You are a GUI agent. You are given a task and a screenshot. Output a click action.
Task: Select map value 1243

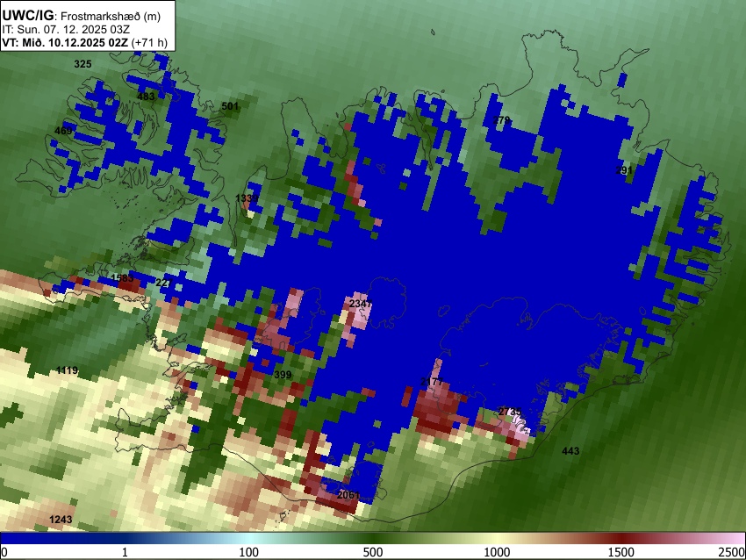pyautogui.click(x=61, y=520)
